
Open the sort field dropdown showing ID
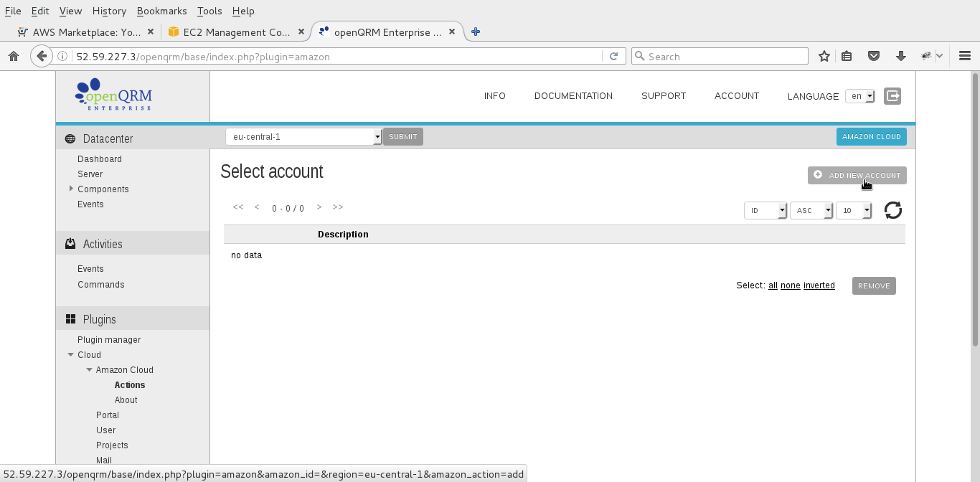[x=765, y=210]
